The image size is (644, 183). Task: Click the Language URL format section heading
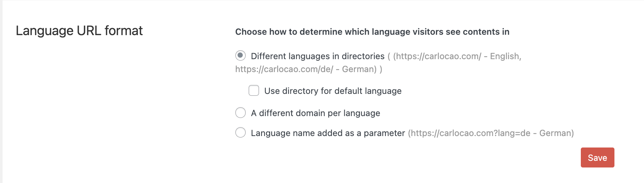79,31
